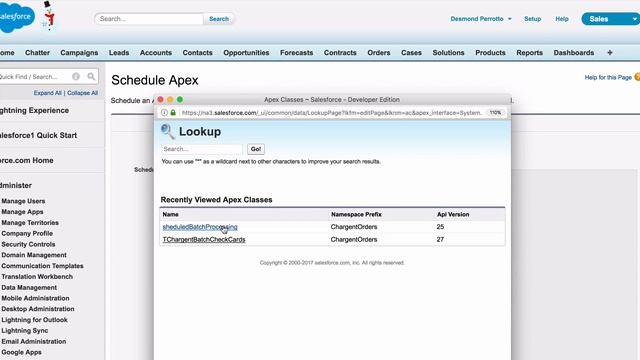Screen dimensions: 640x360
Task: Switch to the Cases tab
Action: point(411,53)
